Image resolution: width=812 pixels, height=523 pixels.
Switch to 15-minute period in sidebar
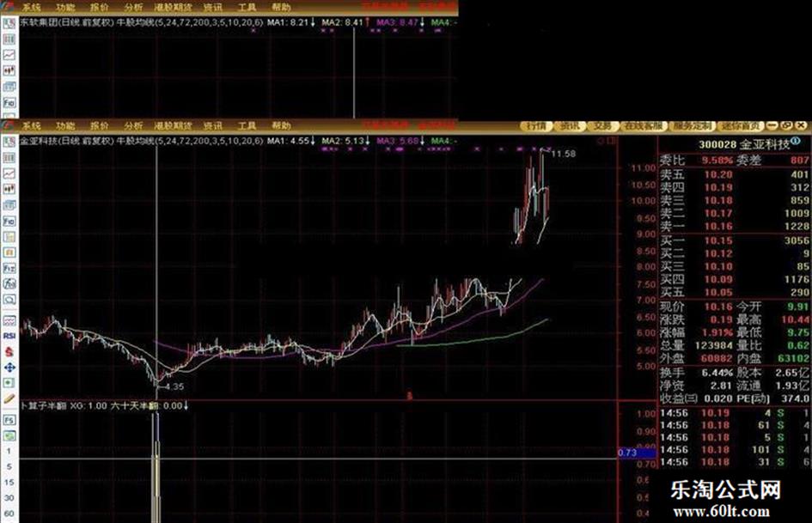9,482
